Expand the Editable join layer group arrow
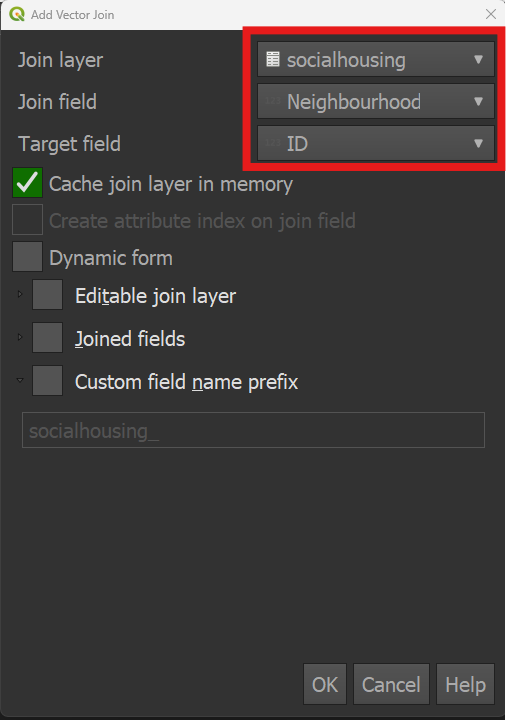The image size is (506, 720). tap(20, 294)
